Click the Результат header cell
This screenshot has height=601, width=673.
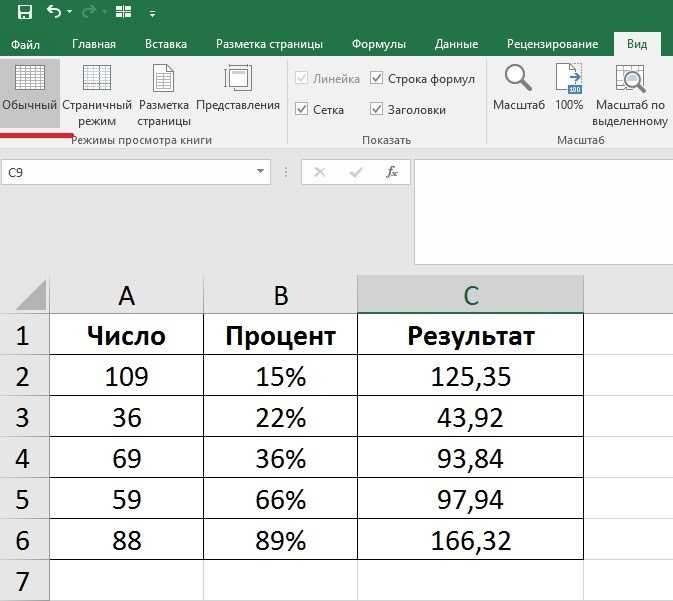pyautogui.click(x=470, y=335)
